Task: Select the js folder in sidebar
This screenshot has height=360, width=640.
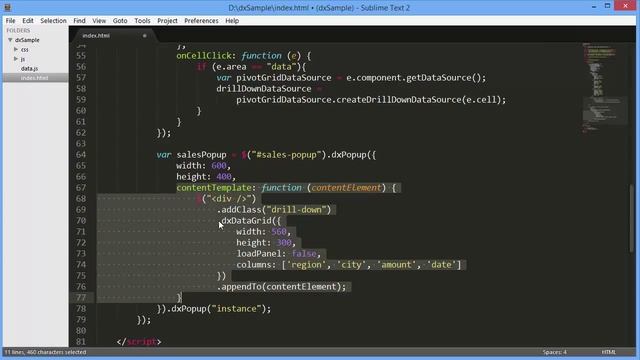Action: [23, 59]
